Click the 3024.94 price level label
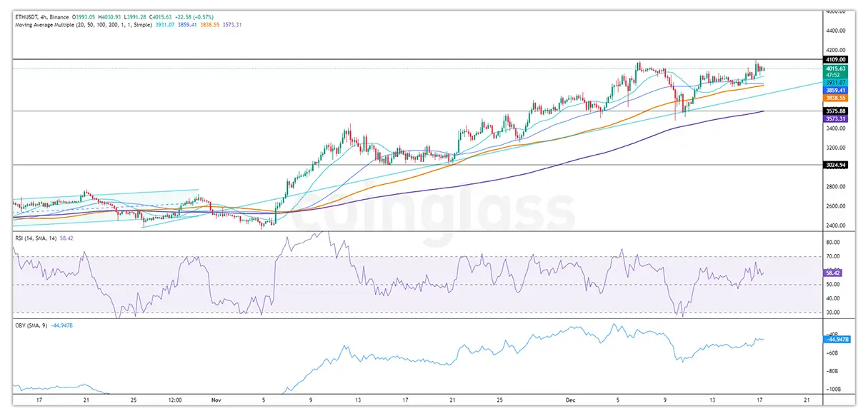This screenshot has width=868, height=416. (834, 166)
